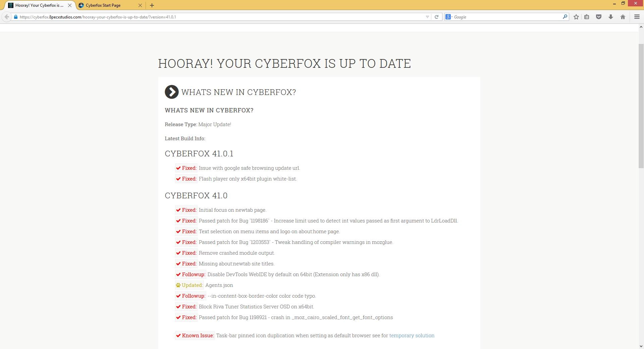Click the round arrow icon beside Whats New
The height and width of the screenshot is (349, 644).
pos(172,92)
